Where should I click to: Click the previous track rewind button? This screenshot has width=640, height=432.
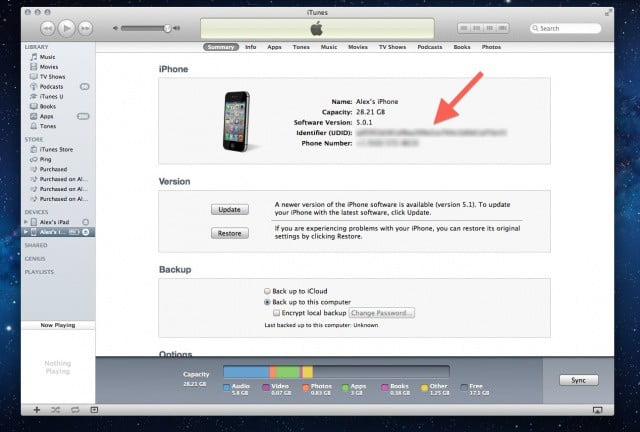tap(47, 28)
